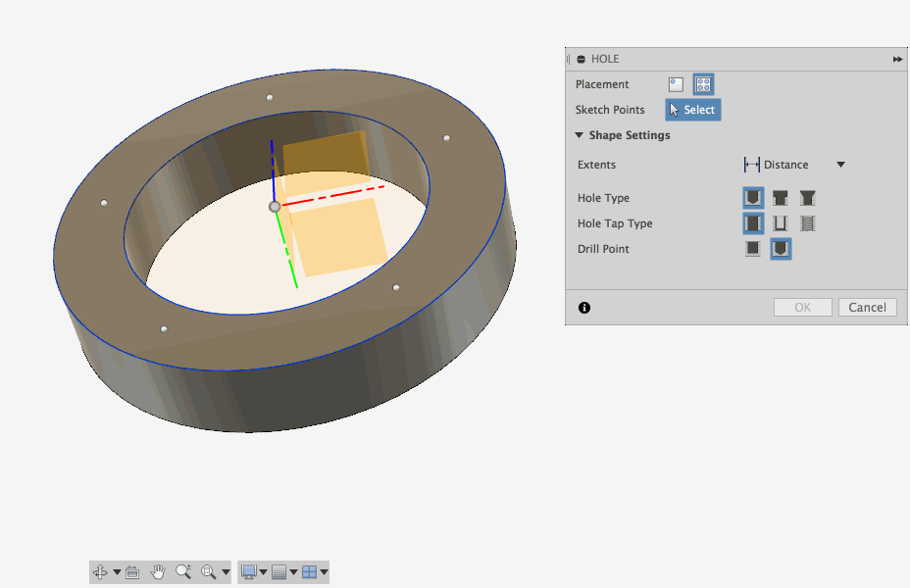Select the Pan hand tool
Screen dimensions: 910x588
[x=158, y=572]
